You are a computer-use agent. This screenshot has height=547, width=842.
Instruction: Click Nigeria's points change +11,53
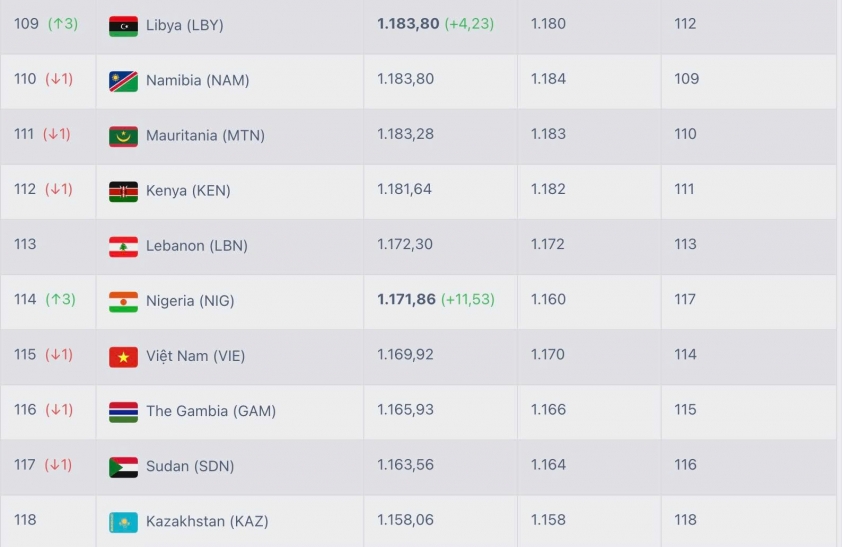468,299
